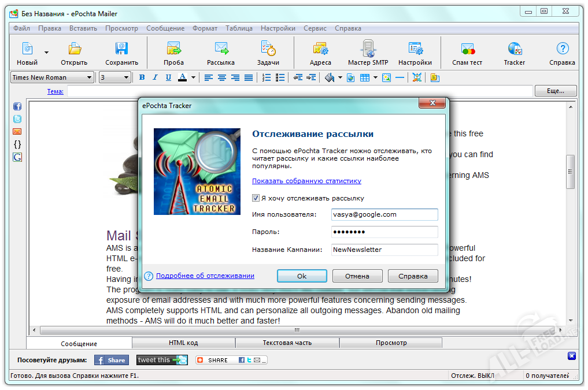Image resolution: width=588 pixels, height=390 pixels.
Task: Uncheck 'Я хочу отслеживать рассылку' checkbox
Action: click(256, 198)
